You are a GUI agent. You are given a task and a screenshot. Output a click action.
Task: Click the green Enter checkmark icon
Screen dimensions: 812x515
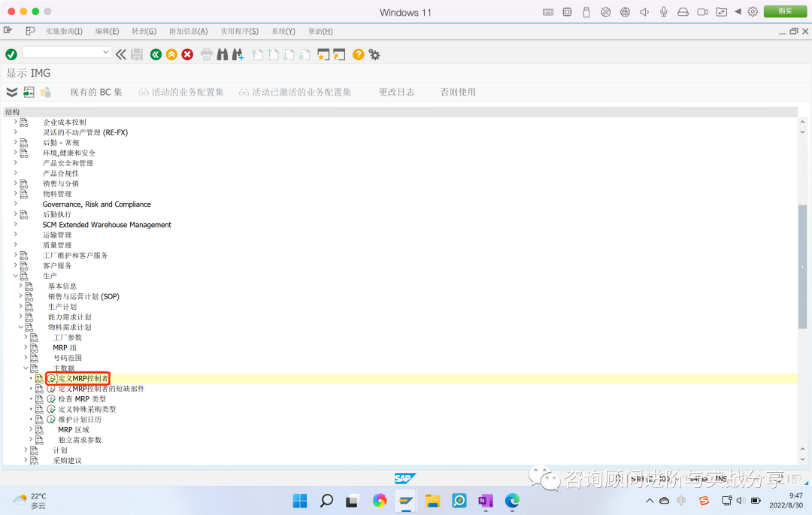click(11, 54)
